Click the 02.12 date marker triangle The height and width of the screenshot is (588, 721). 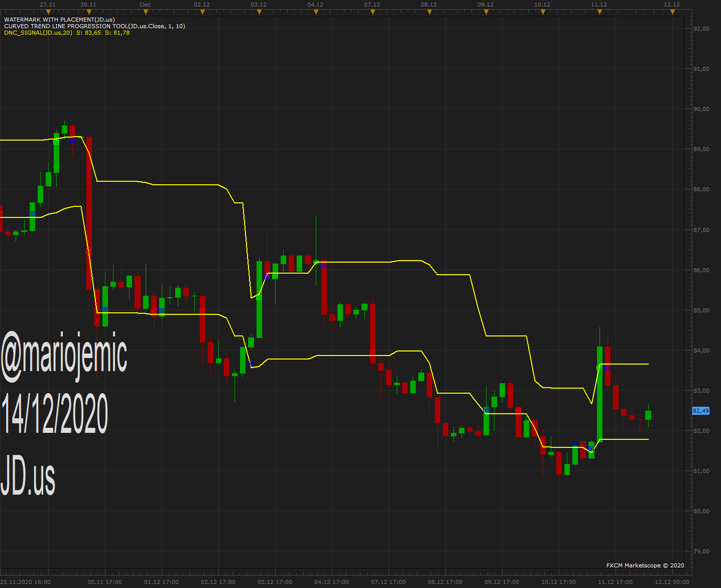[202, 12]
